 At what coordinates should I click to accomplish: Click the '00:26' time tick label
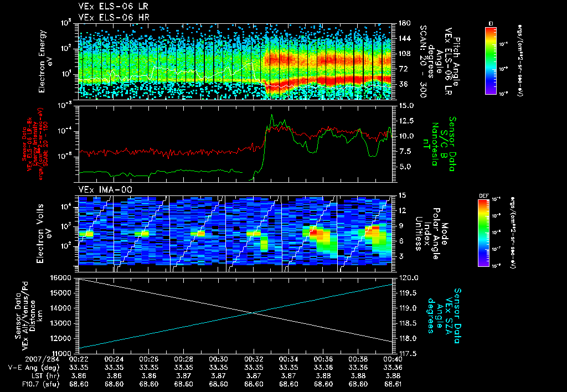click(x=148, y=359)
